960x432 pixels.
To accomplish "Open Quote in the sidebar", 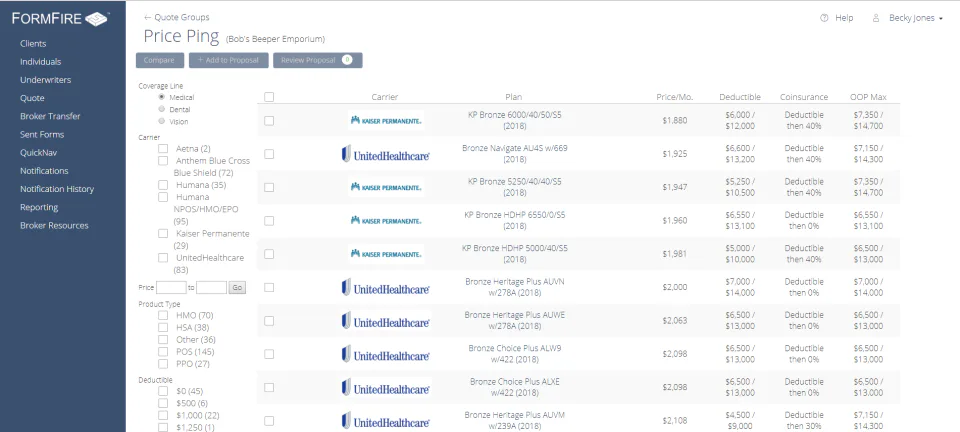I will pyautogui.click(x=32, y=98).
